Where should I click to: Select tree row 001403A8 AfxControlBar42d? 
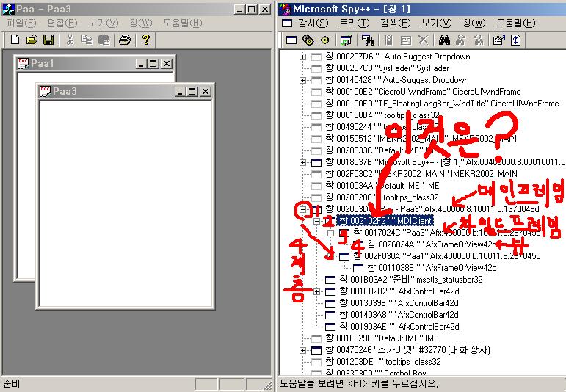pyautogui.click(x=399, y=315)
